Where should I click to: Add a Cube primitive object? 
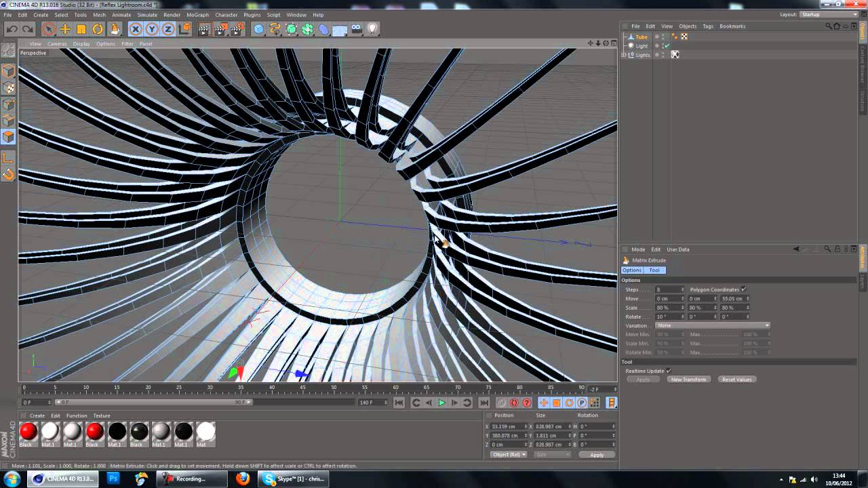click(258, 29)
